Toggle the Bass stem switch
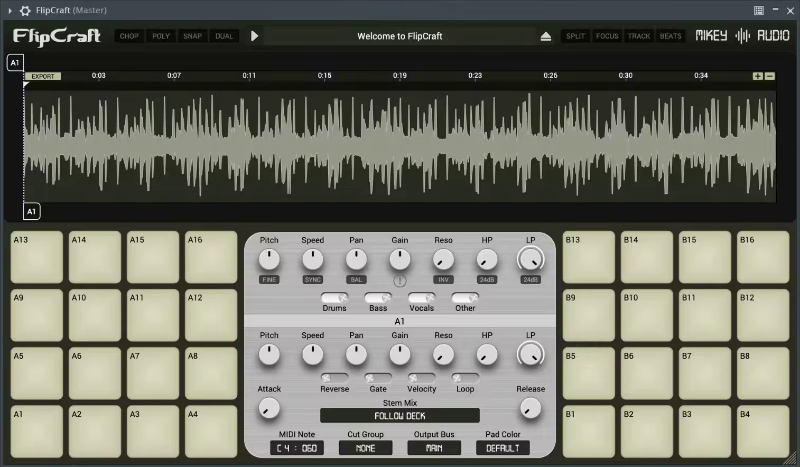 (378, 297)
